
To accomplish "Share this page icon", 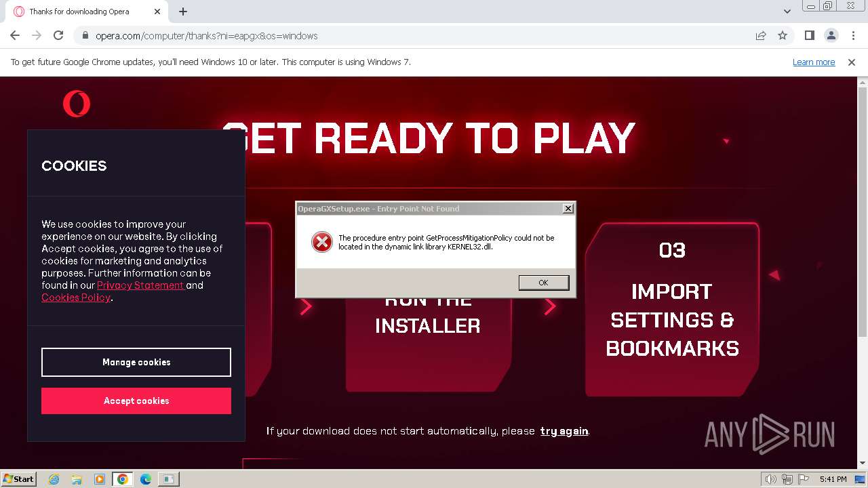I will (761, 35).
